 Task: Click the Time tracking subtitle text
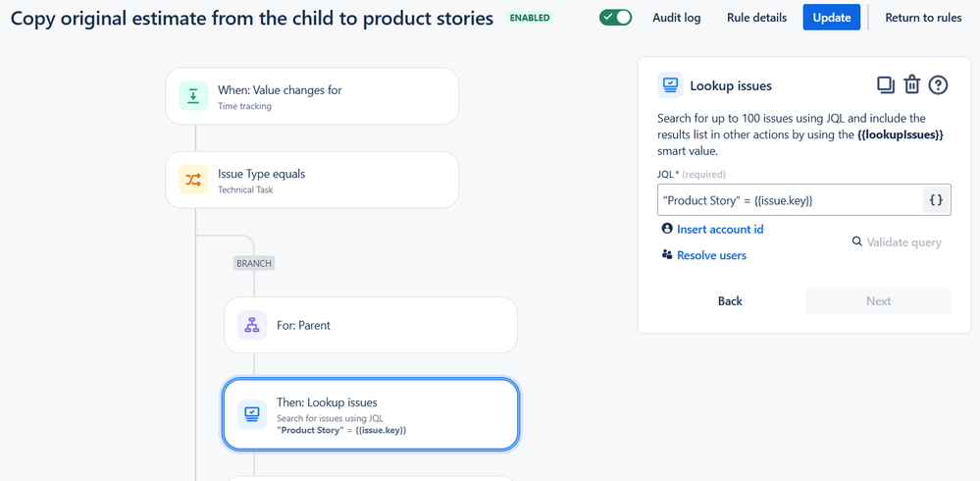click(x=244, y=106)
